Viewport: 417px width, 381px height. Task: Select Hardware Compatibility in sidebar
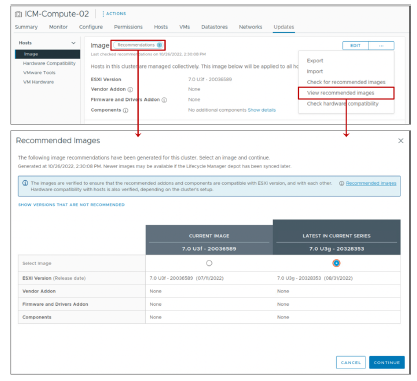pos(49,63)
